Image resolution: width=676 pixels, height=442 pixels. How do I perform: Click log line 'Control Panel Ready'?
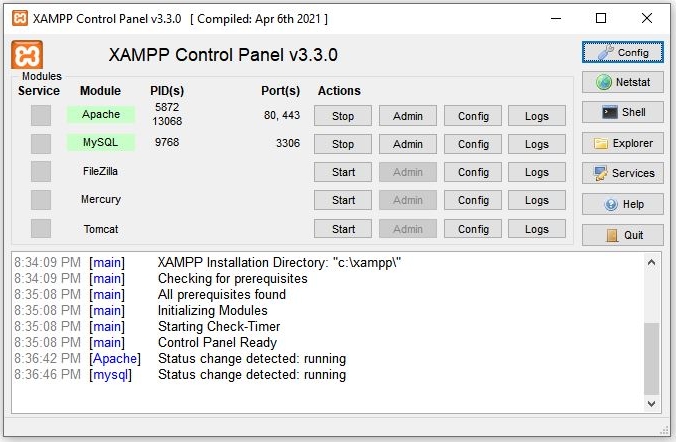217,342
